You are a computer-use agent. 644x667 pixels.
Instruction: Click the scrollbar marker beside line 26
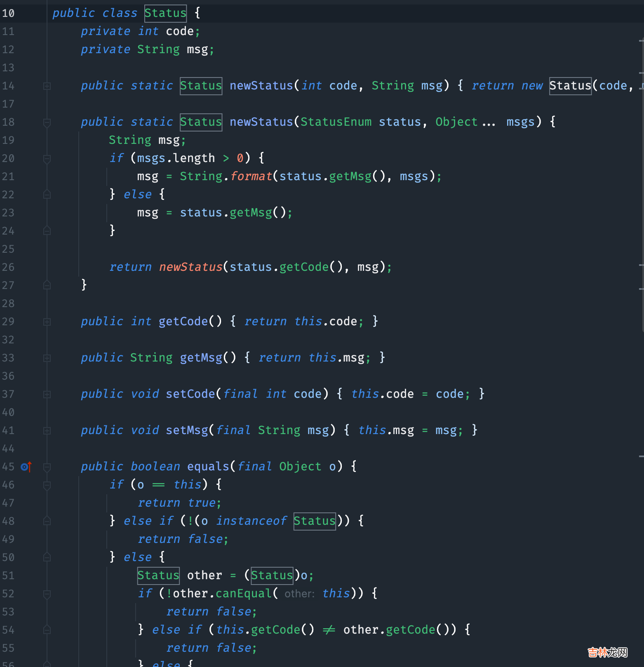pos(641,265)
